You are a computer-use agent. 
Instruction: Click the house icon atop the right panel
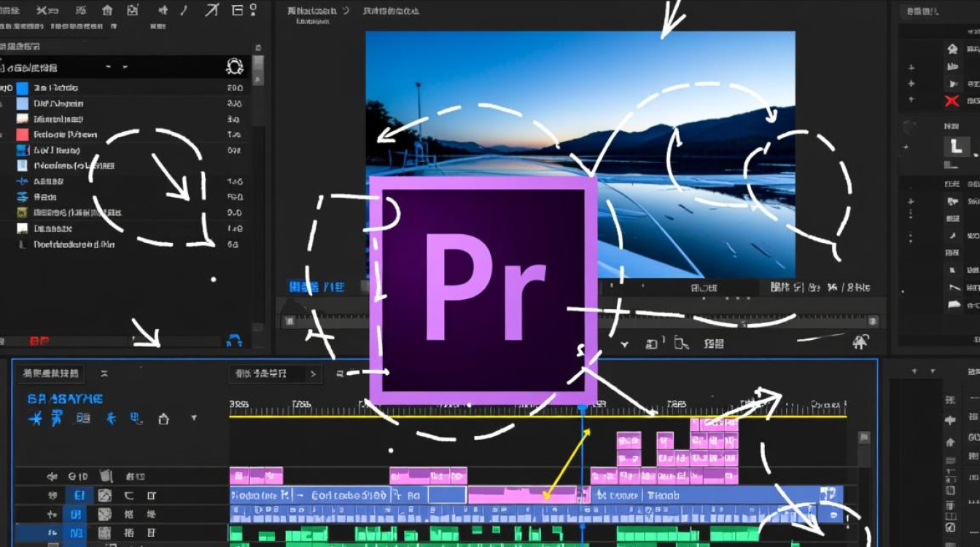[x=952, y=50]
